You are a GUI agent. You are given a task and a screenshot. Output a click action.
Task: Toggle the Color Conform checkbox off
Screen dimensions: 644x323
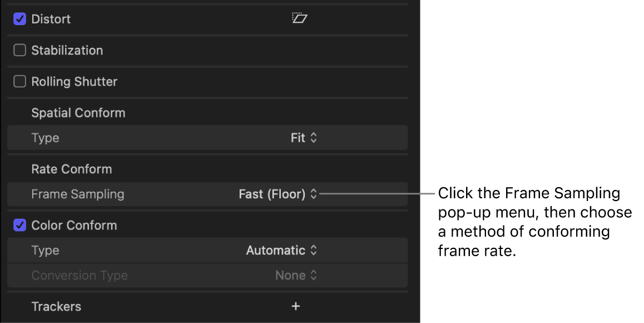(19, 225)
